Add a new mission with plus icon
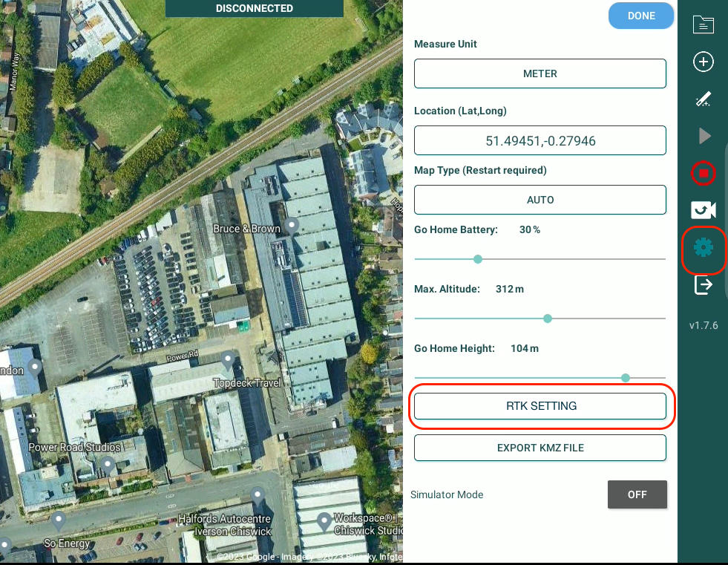728x565 pixels. 704,62
